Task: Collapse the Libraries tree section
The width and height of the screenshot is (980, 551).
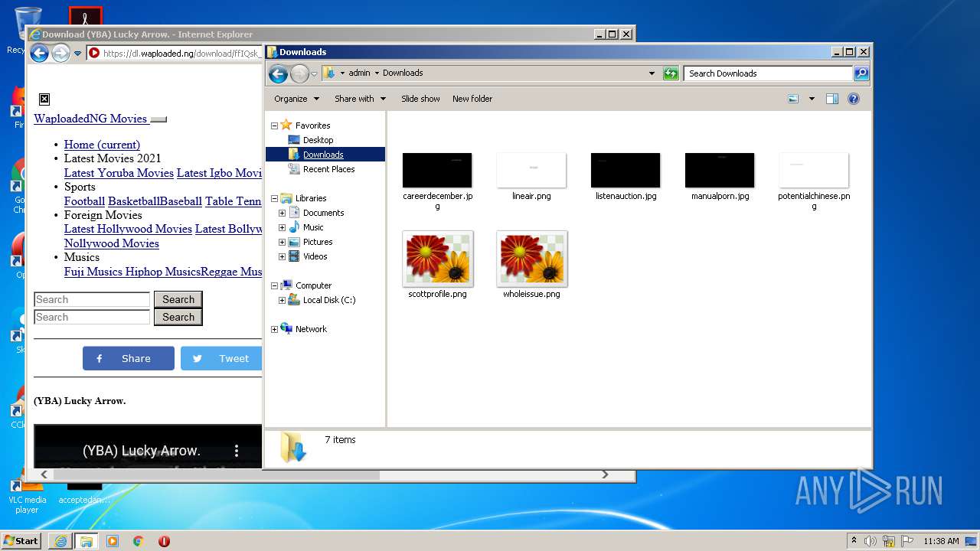Action: tap(274, 198)
